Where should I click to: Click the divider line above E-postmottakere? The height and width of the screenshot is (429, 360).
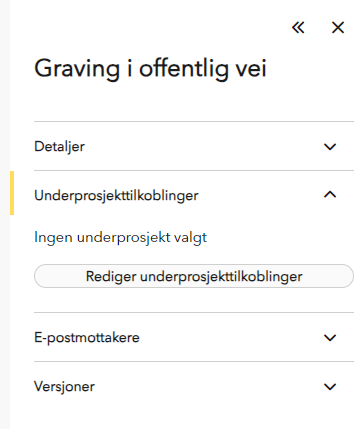pyautogui.click(x=194, y=313)
